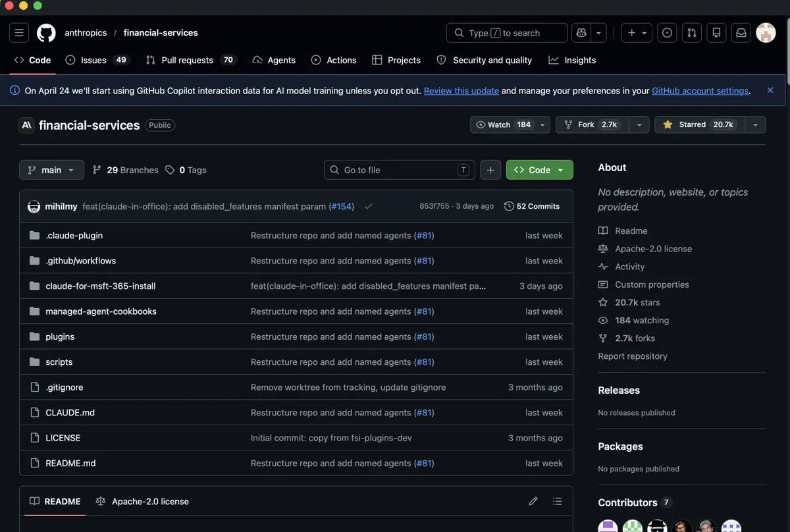Go to the GitHub homepage logo

pos(46,32)
